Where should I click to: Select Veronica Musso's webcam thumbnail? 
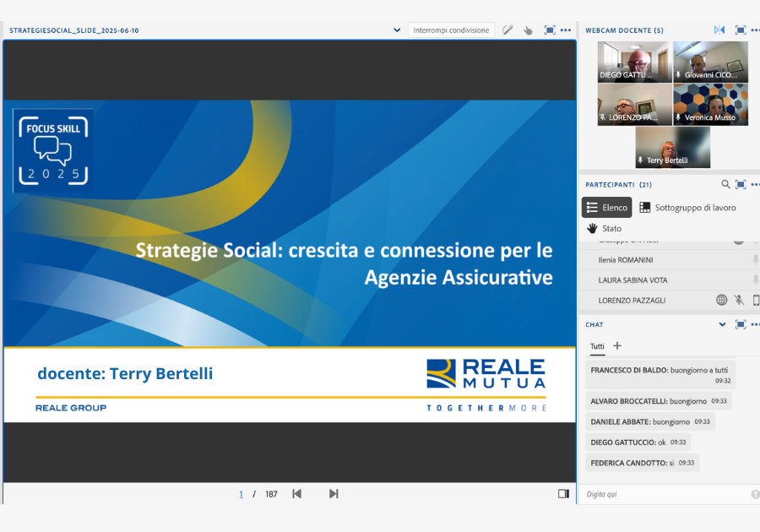710,104
